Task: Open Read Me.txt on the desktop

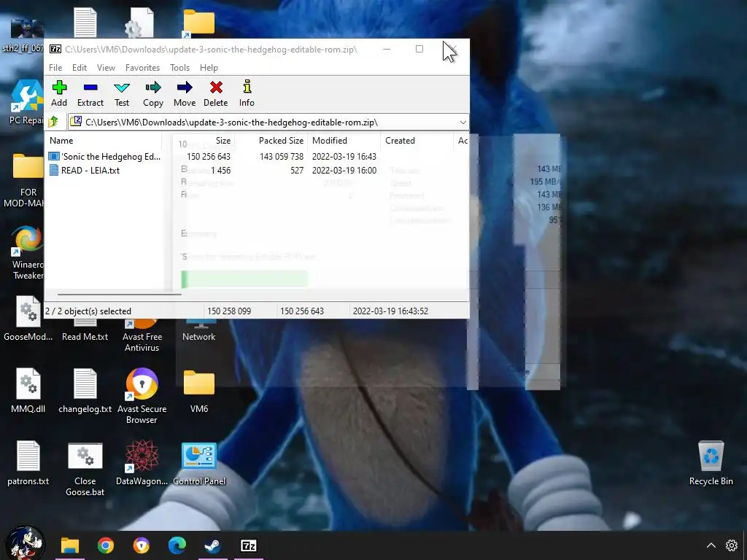Action: 85,332
